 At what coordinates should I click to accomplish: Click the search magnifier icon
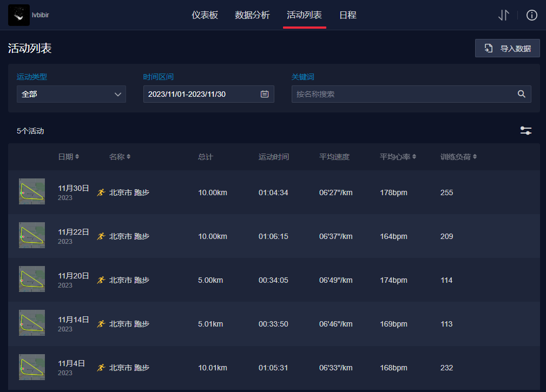coord(521,94)
